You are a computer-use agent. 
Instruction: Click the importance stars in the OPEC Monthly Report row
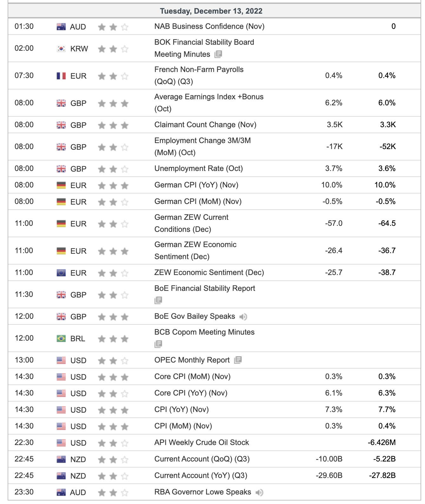pyautogui.click(x=113, y=361)
